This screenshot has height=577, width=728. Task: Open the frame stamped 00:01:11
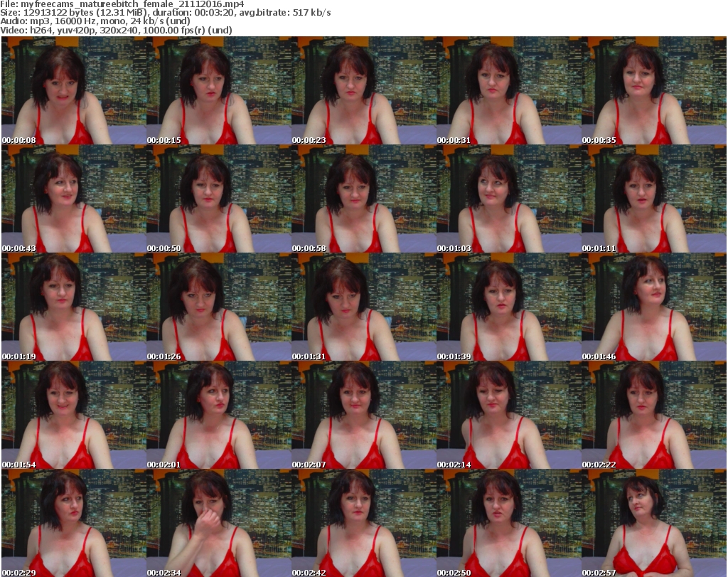coord(654,198)
